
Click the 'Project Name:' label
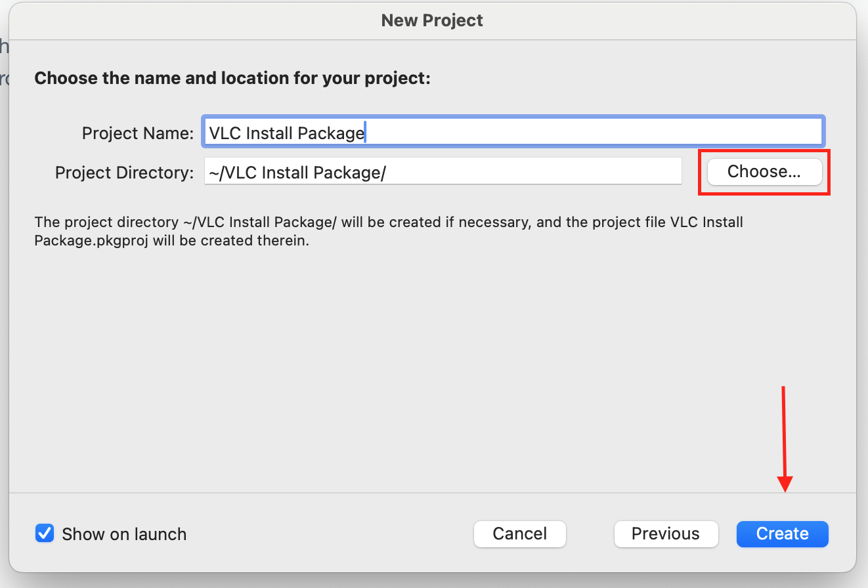137,134
